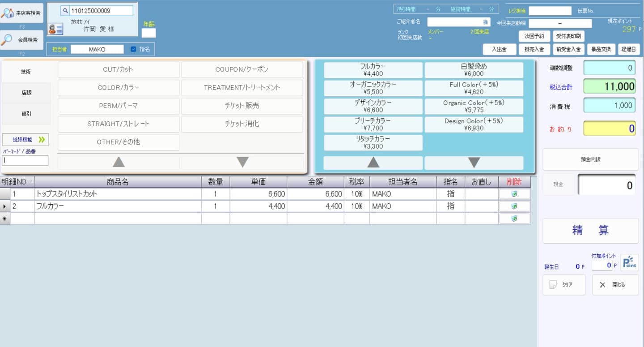This screenshot has height=347, width=644.
Task: Delete the フルカラー row using its trash icon
Action: (x=514, y=206)
